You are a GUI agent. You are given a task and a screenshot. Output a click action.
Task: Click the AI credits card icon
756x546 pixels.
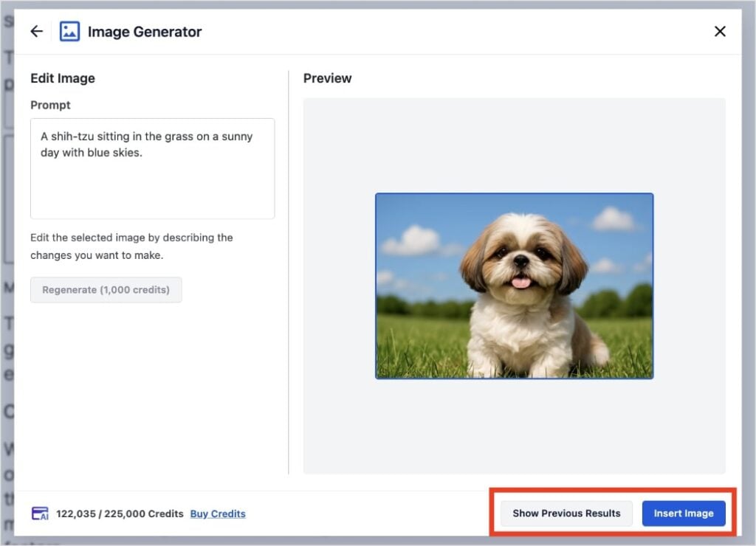(40, 514)
